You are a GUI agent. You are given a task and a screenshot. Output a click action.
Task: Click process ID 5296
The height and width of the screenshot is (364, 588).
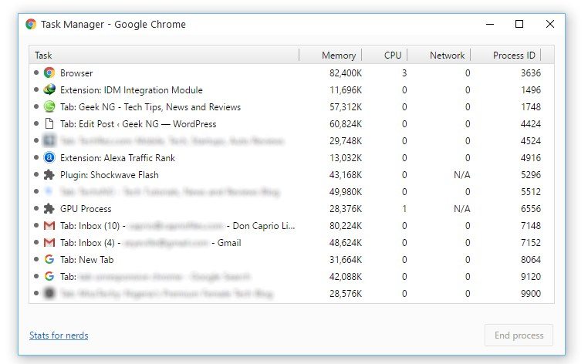coord(531,175)
